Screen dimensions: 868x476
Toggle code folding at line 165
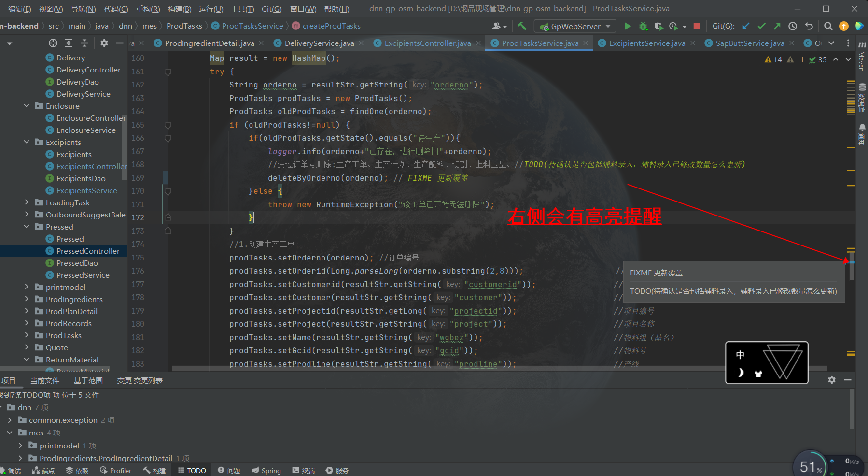pyautogui.click(x=168, y=125)
